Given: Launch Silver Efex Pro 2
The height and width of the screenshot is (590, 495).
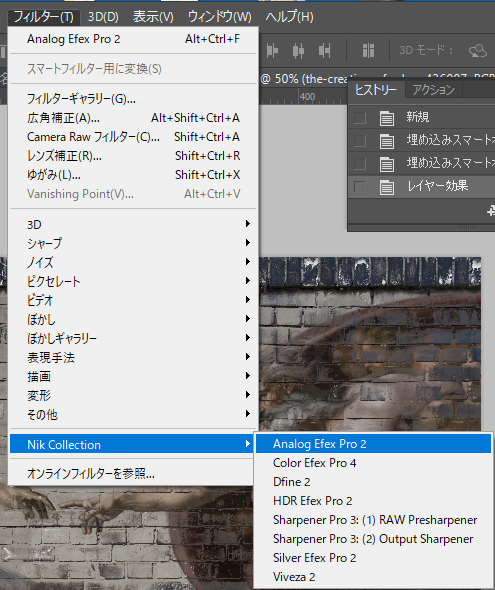Looking at the screenshot, I should coord(373,558).
